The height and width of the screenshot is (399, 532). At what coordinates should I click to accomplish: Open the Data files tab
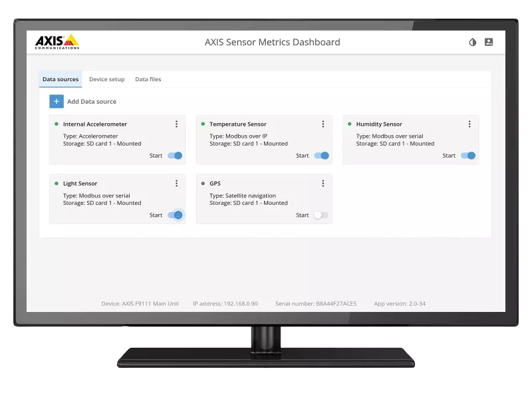148,78
